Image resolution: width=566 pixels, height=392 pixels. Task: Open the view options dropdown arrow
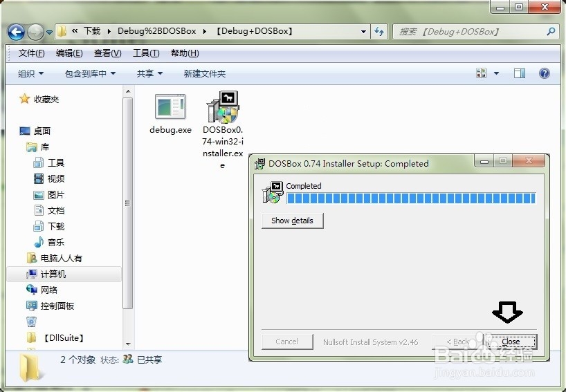tap(496, 73)
